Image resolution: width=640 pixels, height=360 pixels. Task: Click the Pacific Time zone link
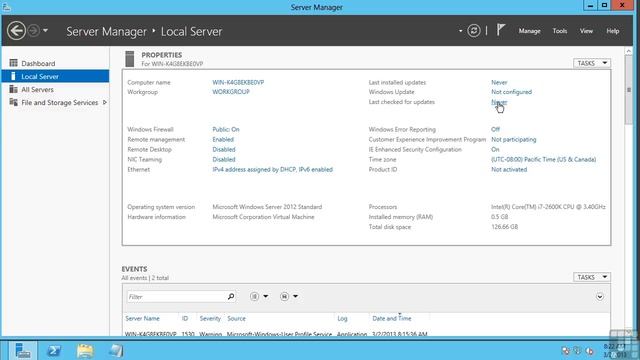(543, 160)
